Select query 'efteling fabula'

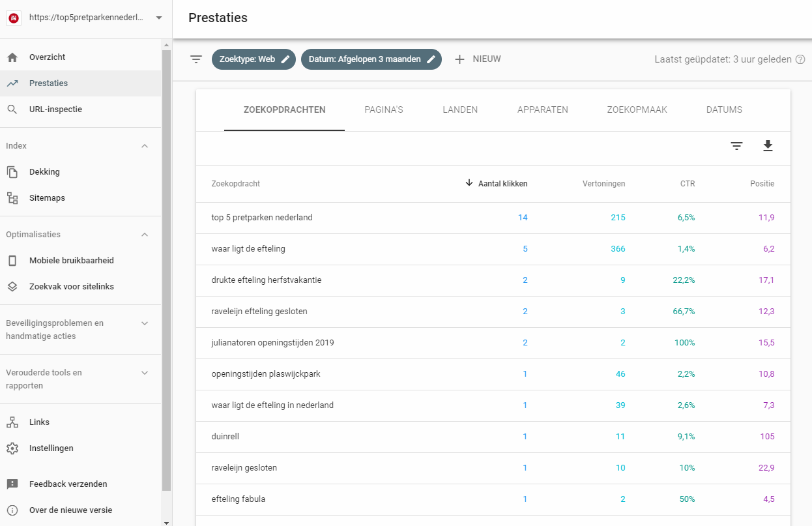pyautogui.click(x=239, y=499)
